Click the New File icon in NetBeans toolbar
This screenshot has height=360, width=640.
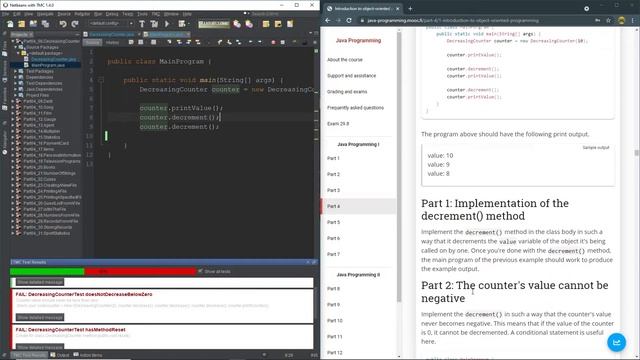[x=10, y=24]
